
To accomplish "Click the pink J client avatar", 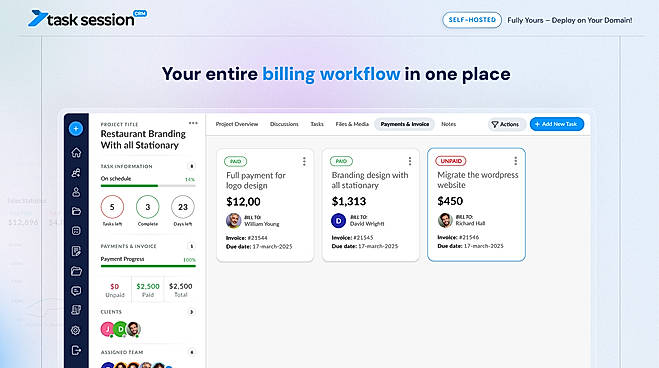I will tap(108, 329).
